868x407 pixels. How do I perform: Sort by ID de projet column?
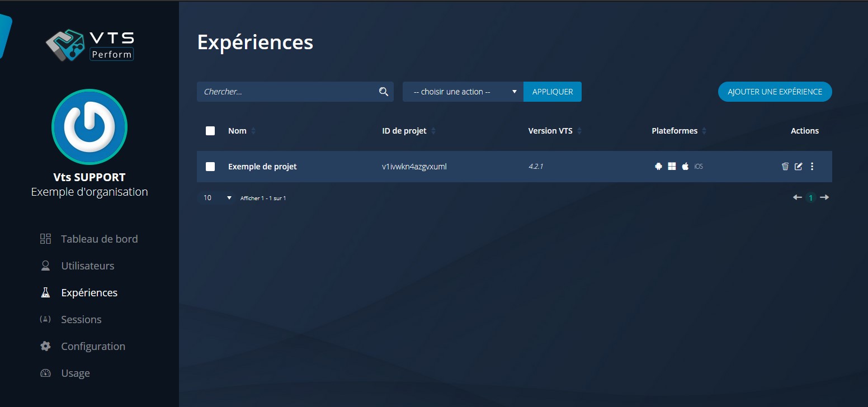433,131
